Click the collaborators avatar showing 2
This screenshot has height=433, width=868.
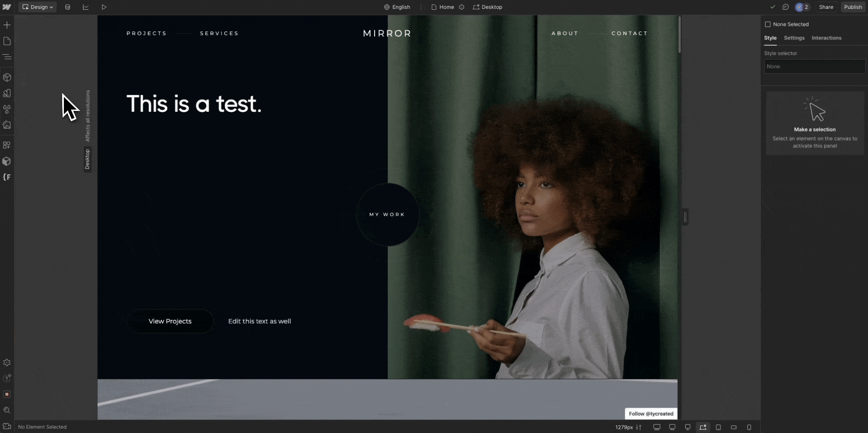coord(802,7)
